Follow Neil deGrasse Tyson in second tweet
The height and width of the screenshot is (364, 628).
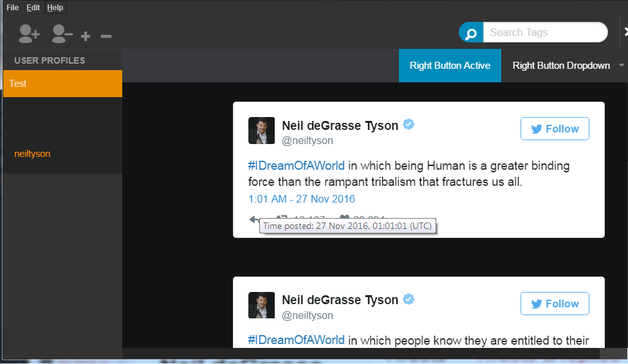[x=555, y=304]
